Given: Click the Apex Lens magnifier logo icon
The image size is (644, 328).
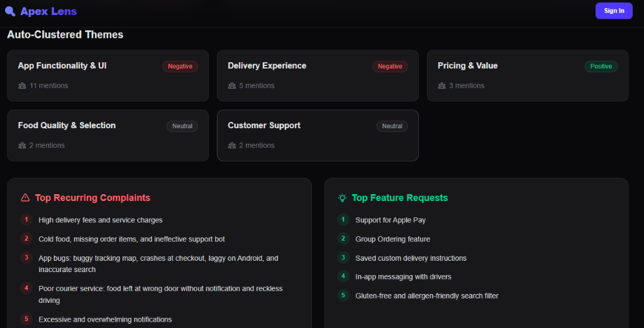Looking at the screenshot, I should coord(10,11).
